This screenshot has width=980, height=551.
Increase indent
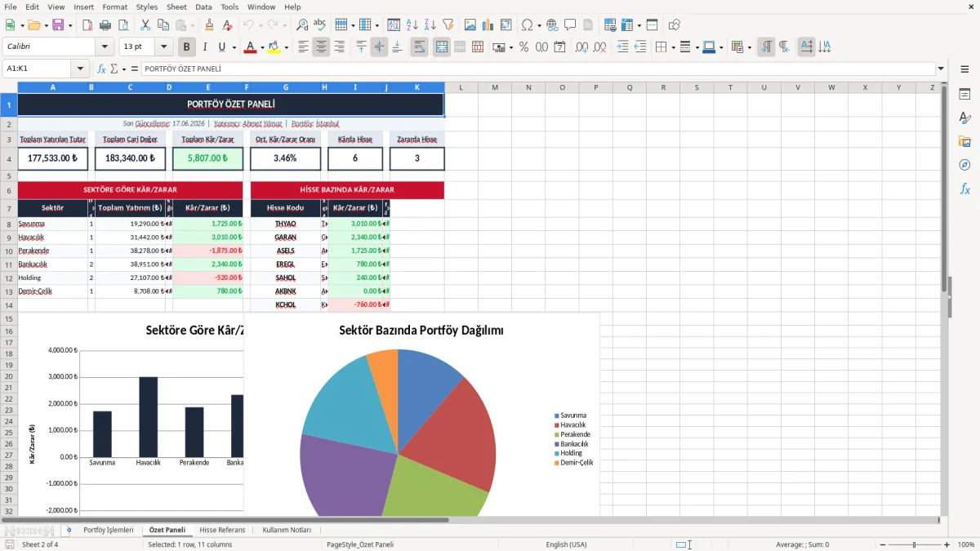pos(622,47)
